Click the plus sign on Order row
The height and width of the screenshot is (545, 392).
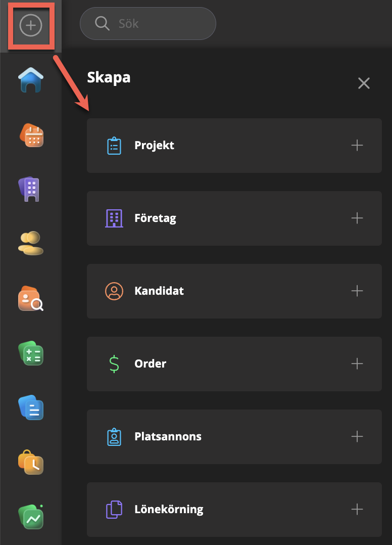tap(357, 364)
